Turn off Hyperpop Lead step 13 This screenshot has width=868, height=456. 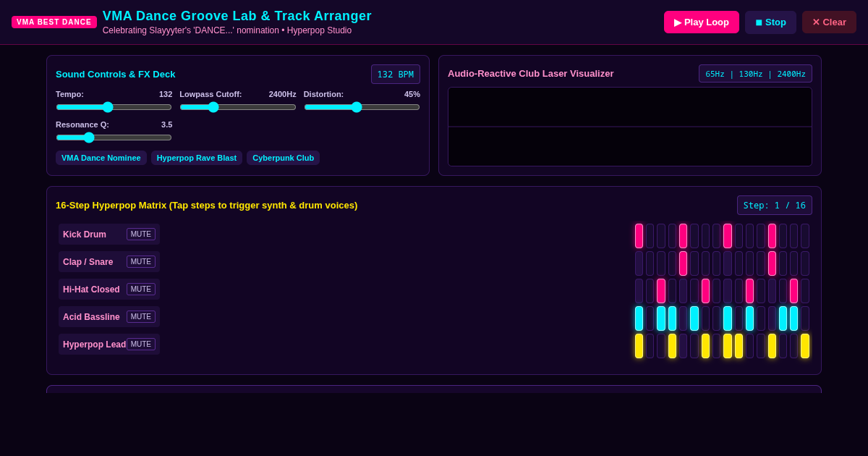pos(772,346)
